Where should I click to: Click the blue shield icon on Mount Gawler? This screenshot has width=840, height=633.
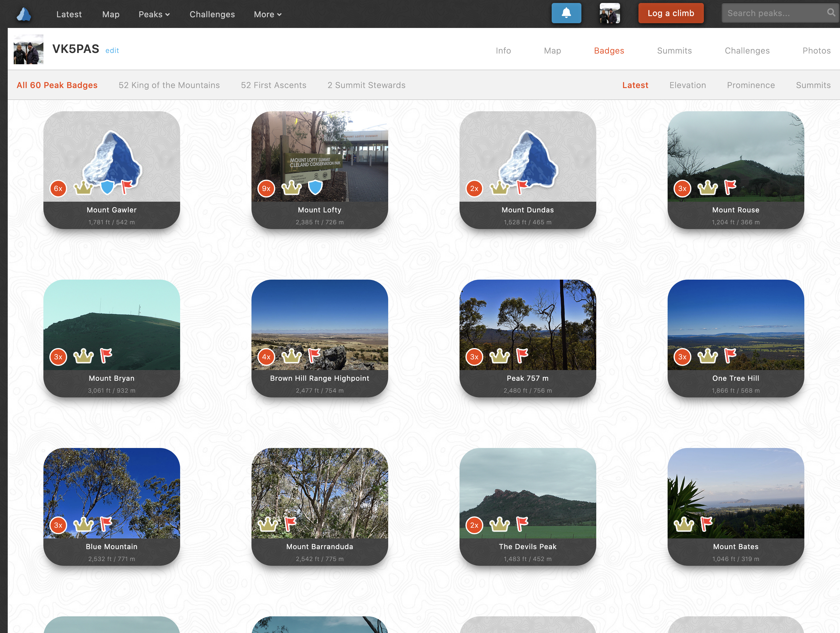point(108,187)
